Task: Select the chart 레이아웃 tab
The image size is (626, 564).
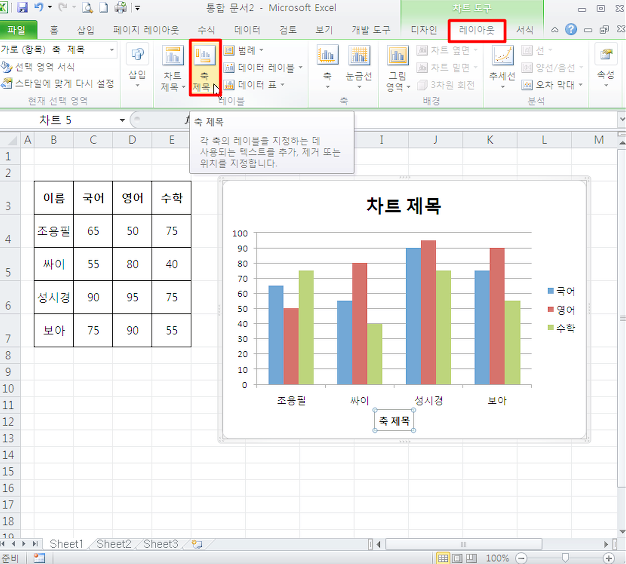Action: point(477,30)
